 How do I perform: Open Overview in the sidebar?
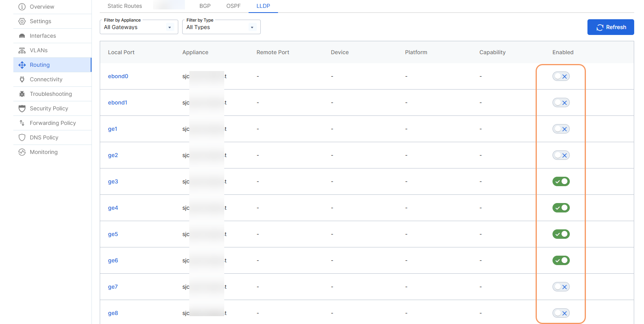[52, 7]
